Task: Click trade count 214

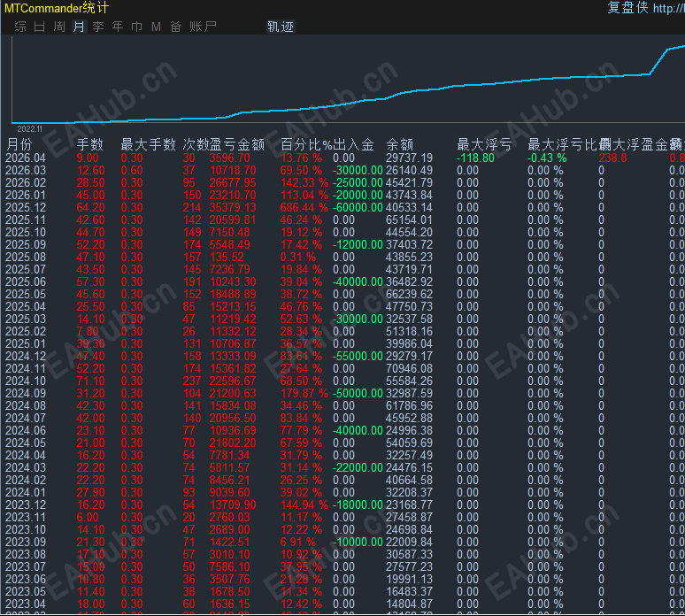Action: pyautogui.click(x=192, y=207)
